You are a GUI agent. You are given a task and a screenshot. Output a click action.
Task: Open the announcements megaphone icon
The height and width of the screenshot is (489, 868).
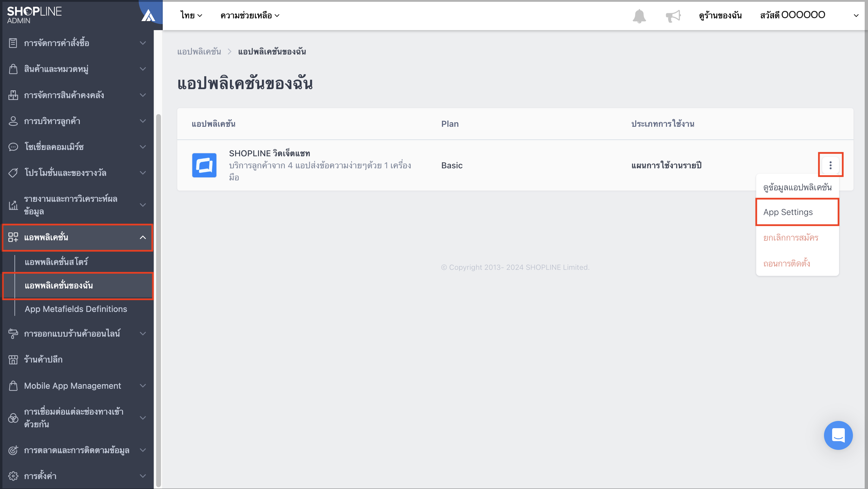673,16
